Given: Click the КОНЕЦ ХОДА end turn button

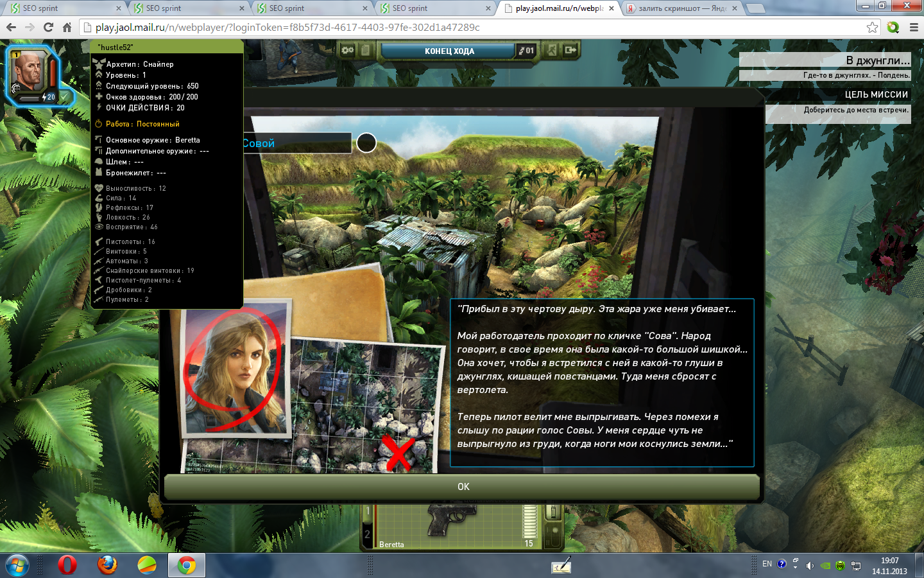Looking at the screenshot, I should (449, 51).
